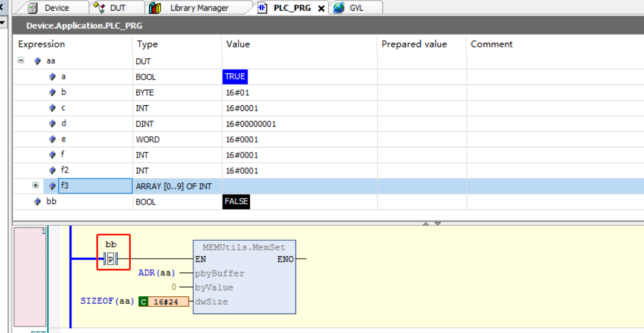The width and height of the screenshot is (644, 333).
Task: Click the variable icon beside f2
Action: 52,171
